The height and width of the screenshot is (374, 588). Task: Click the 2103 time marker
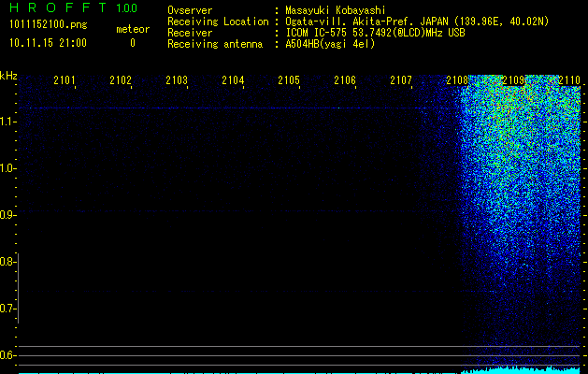coord(177,79)
